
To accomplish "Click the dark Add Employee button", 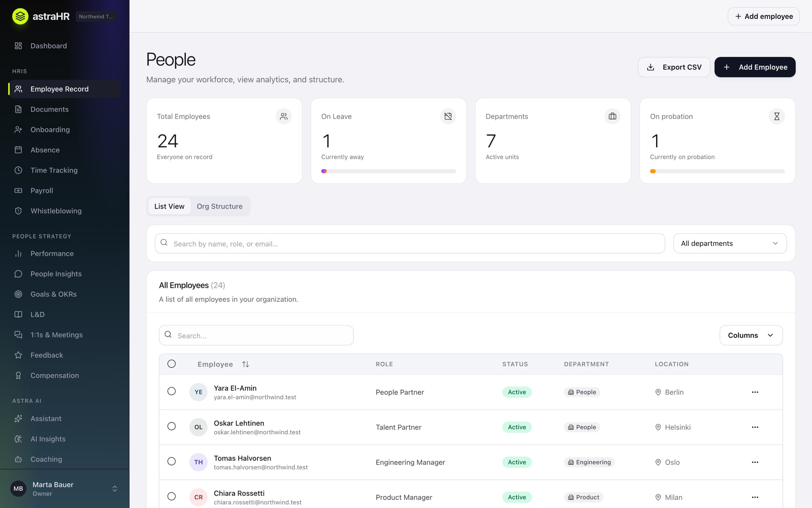I will point(755,67).
